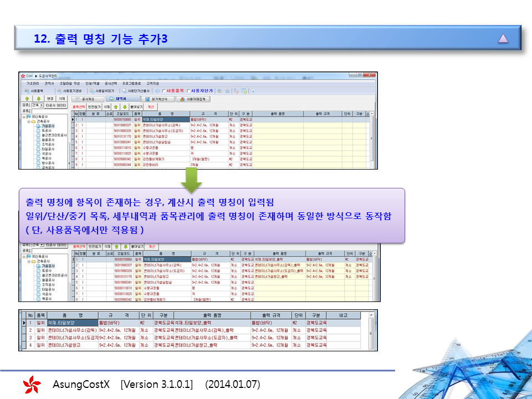The height and width of the screenshot is (399, 532).
Task: Click the 사용품목 toolbar icon in upper window
Action: (x=27, y=91)
